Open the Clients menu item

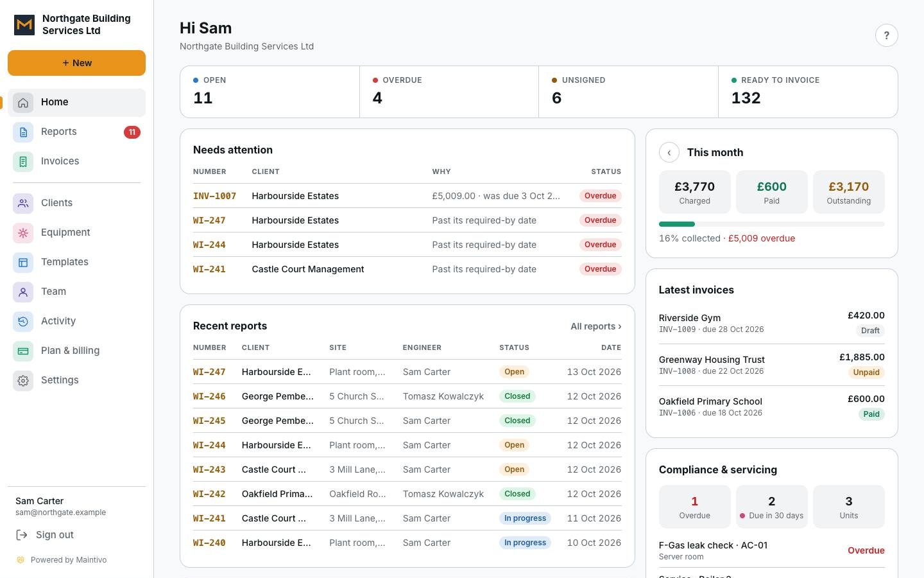click(x=76, y=204)
